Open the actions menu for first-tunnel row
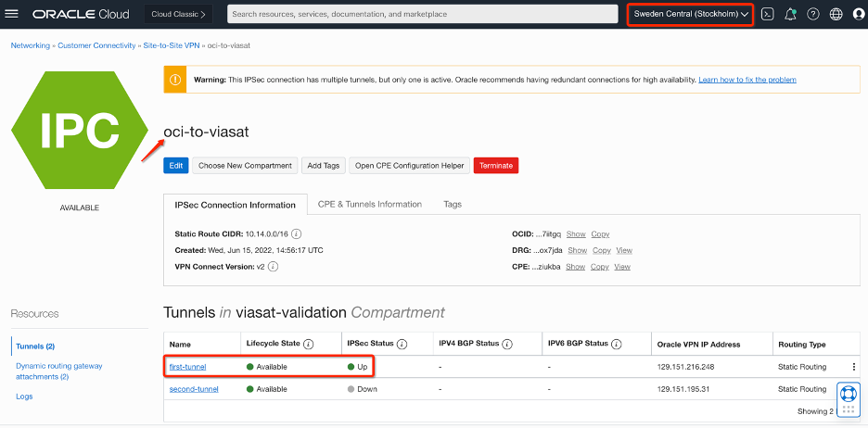 pyautogui.click(x=853, y=367)
